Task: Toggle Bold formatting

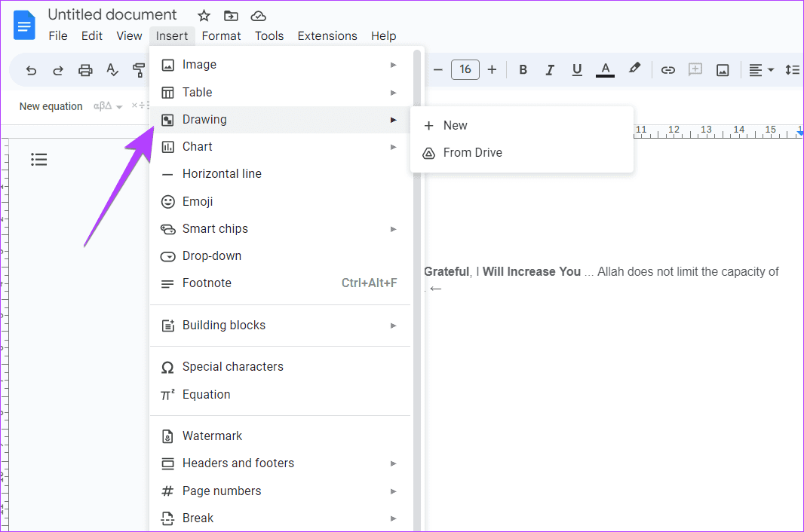Action: [x=523, y=70]
